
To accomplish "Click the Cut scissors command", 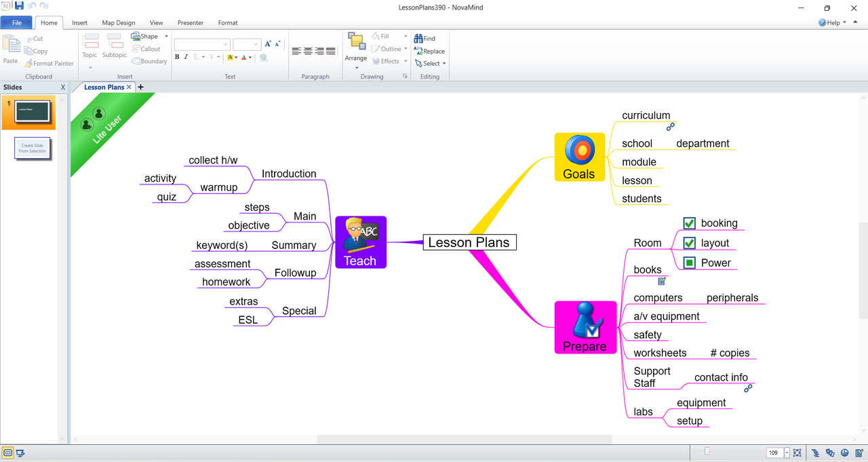I will 34,39.
